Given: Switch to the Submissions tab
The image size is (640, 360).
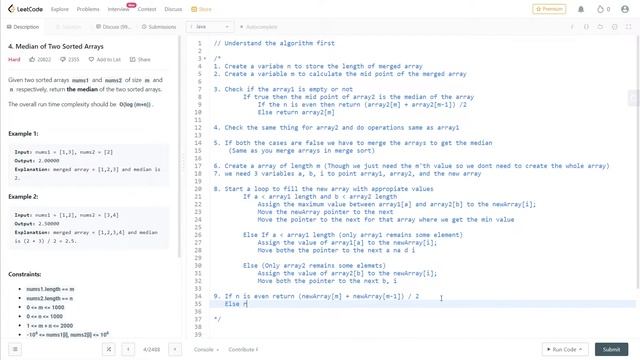Looking at the screenshot, I should [x=159, y=27].
